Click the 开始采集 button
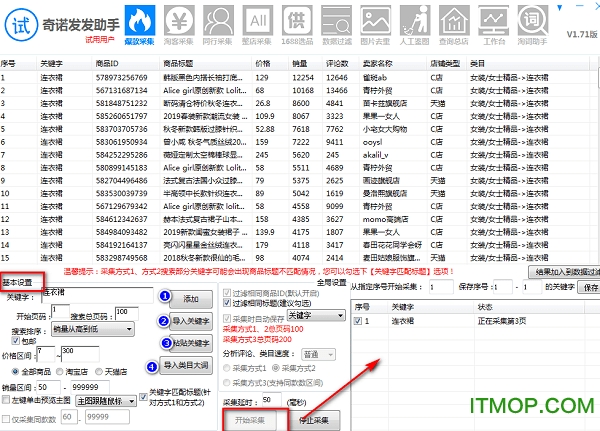This screenshot has height=431, width=600. click(250, 420)
